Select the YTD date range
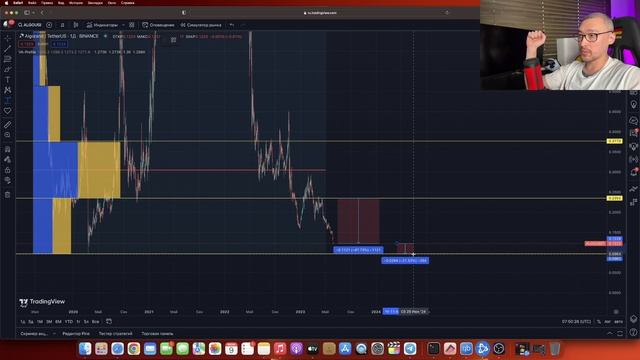The width and height of the screenshot is (640, 360). (69, 322)
